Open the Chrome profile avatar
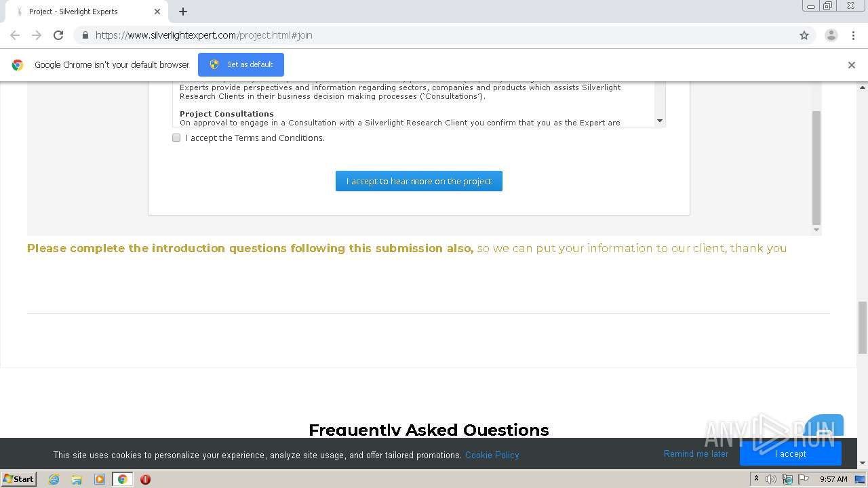The image size is (868, 488). coord(831,35)
